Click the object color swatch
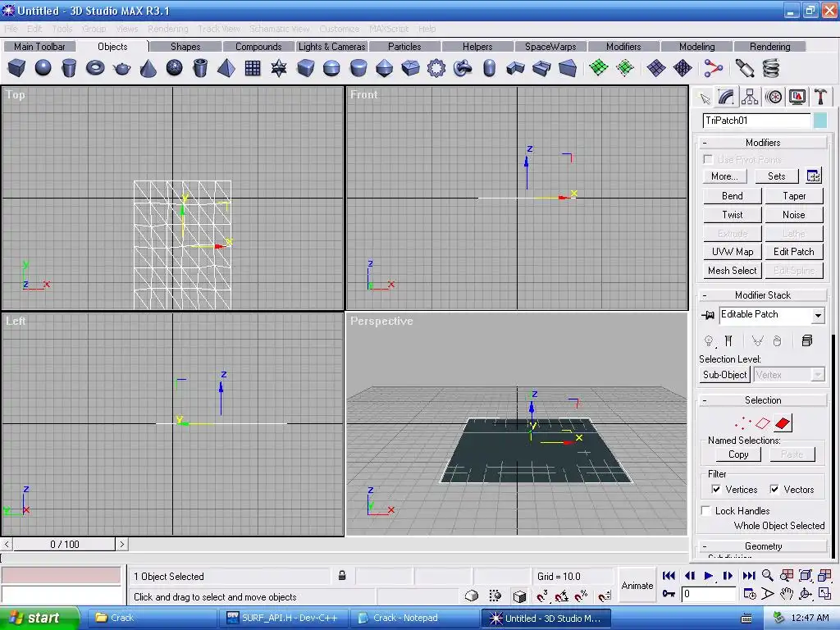This screenshot has width=840, height=630. click(820, 121)
